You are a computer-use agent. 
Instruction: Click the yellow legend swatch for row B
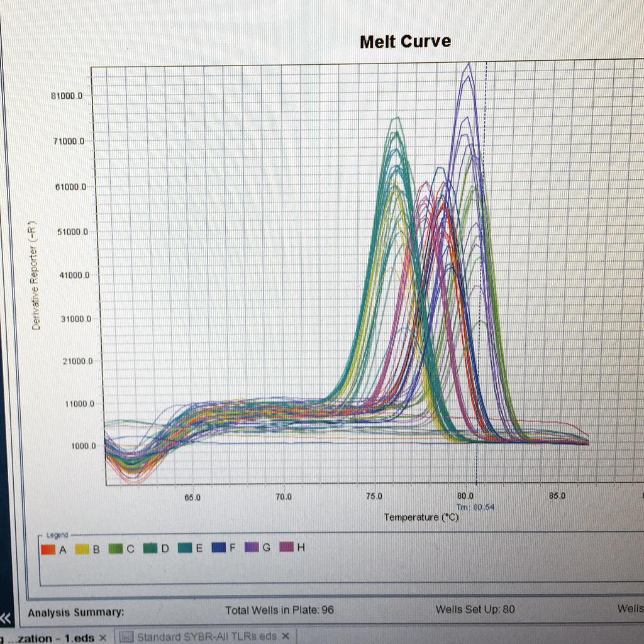(82, 549)
